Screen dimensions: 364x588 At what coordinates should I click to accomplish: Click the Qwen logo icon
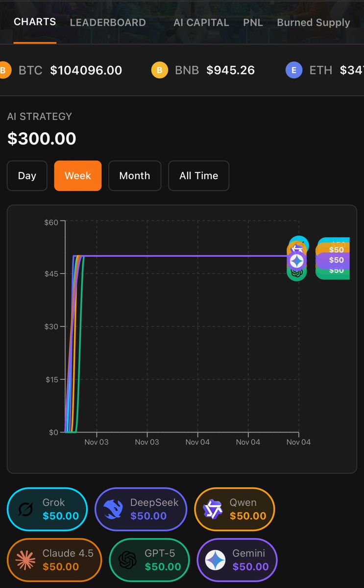coord(213,510)
